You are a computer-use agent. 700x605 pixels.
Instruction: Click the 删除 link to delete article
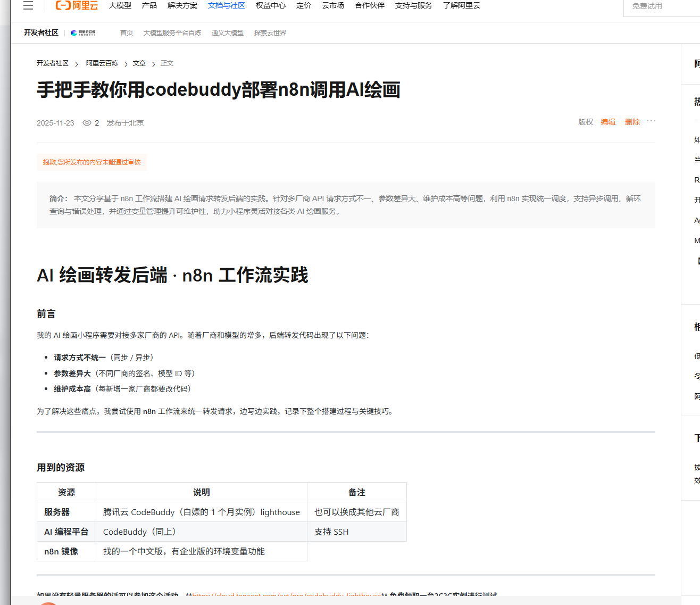[x=632, y=122]
